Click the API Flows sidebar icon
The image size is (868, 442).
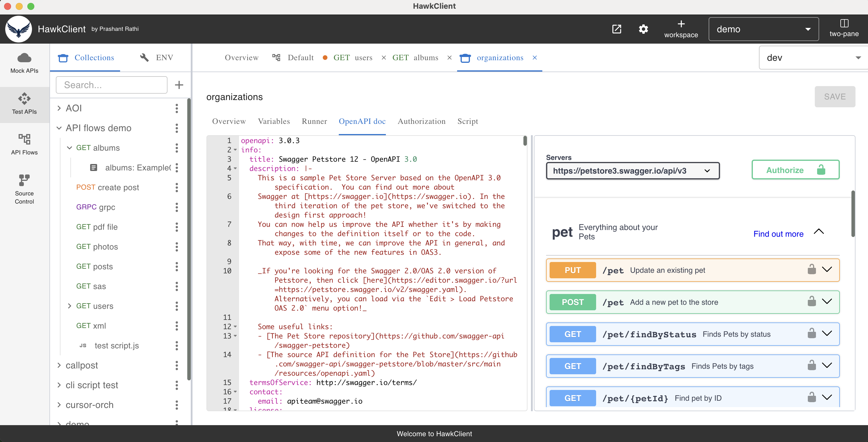(x=24, y=144)
